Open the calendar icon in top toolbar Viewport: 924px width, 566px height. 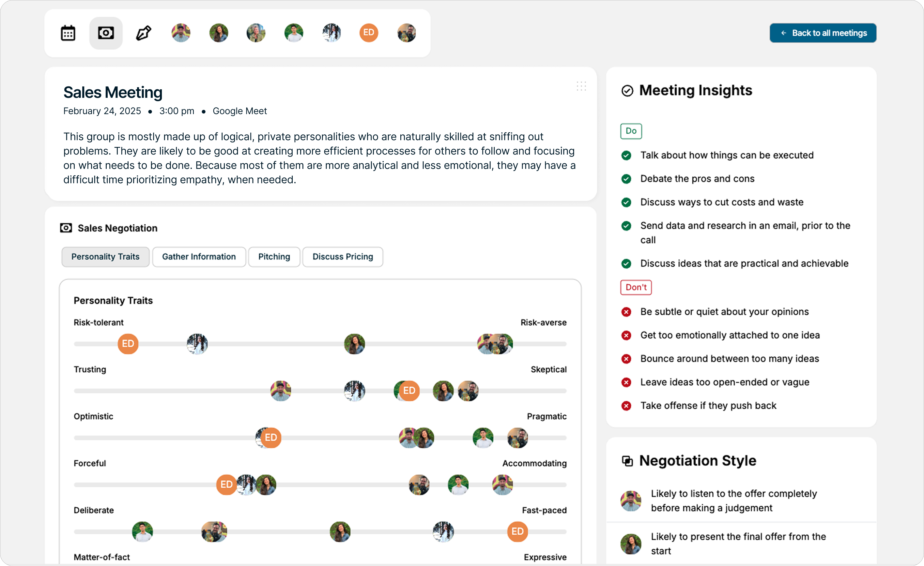(x=68, y=33)
